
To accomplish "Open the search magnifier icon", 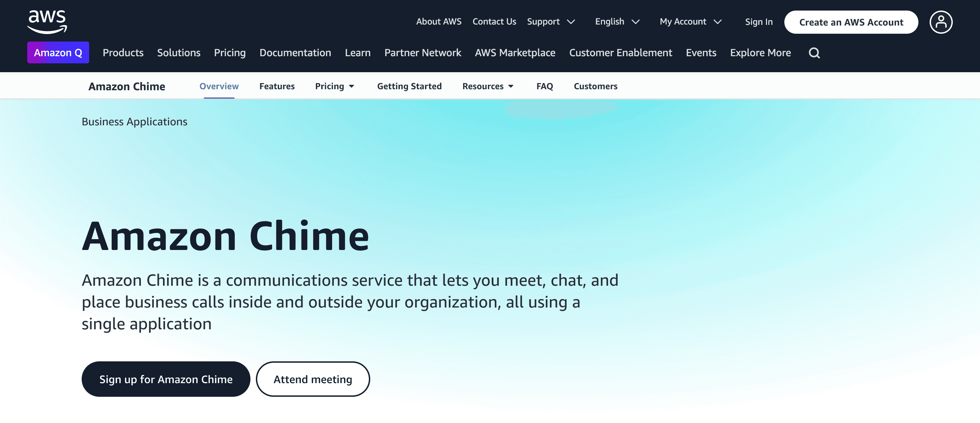I will click(x=814, y=53).
